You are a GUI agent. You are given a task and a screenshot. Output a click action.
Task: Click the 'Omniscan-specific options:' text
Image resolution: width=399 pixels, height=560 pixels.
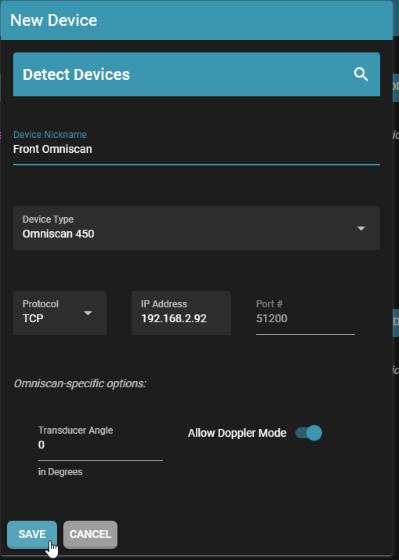click(x=80, y=384)
